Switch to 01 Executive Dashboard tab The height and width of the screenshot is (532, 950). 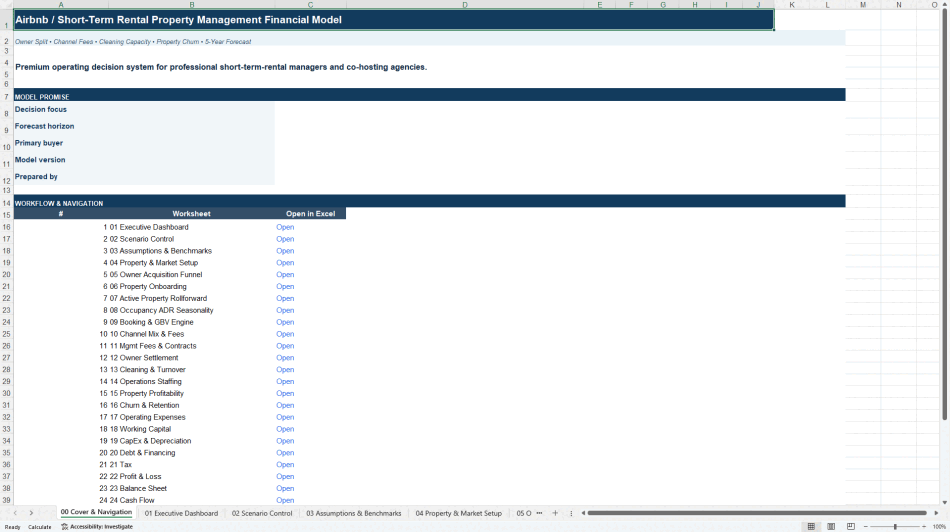tap(181, 513)
